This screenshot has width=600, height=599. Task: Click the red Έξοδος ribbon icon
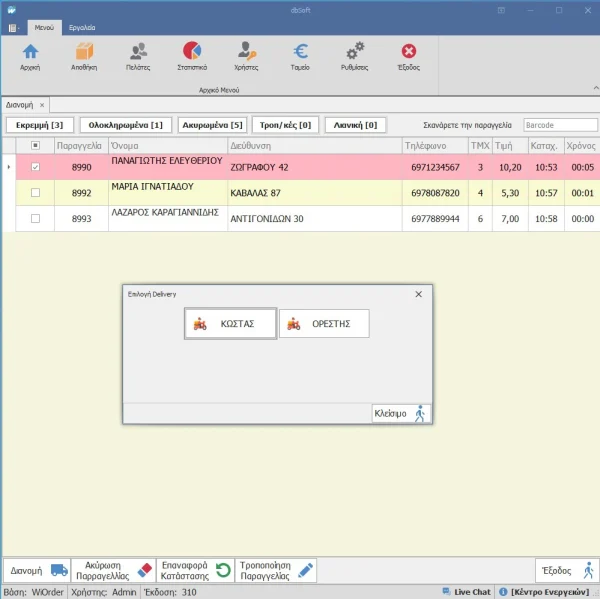408,54
